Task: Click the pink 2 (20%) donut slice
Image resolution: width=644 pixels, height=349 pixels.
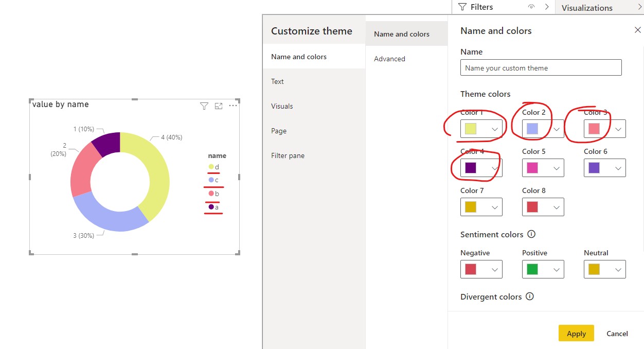Action: point(82,170)
